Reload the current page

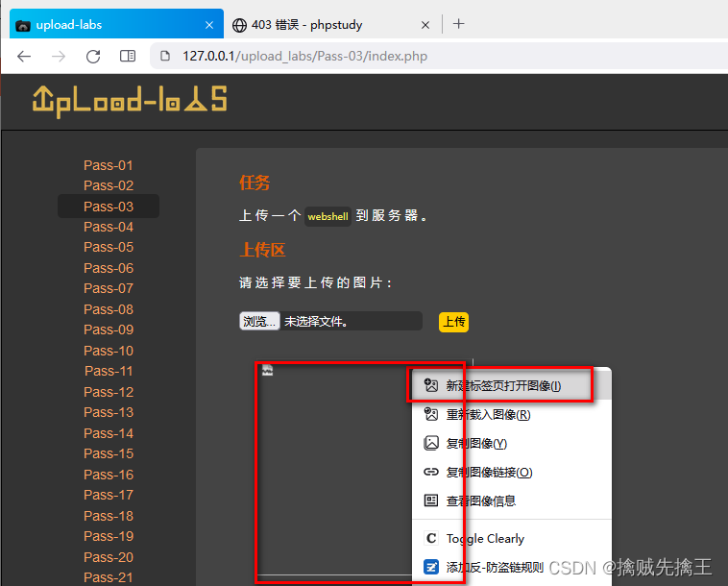point(93,56)
